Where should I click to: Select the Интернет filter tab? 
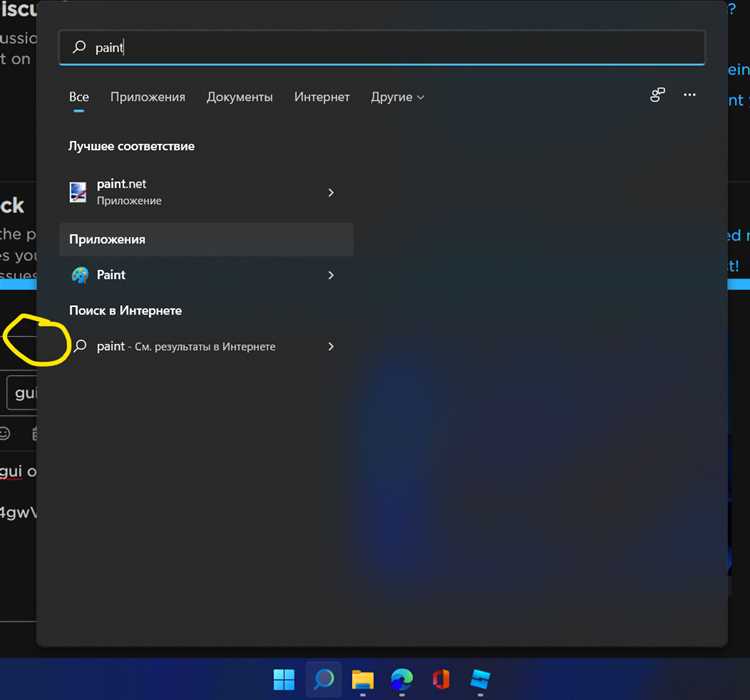point(322,97)
